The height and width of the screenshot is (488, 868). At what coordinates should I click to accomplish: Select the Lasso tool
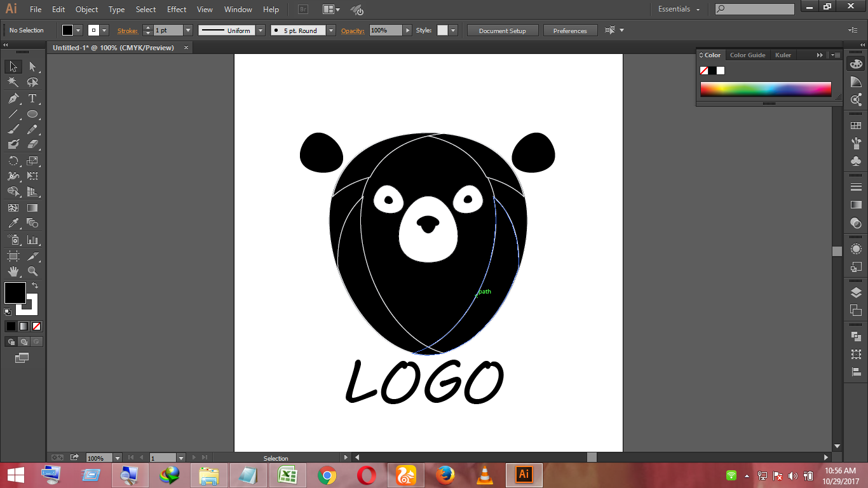[33, 83]
